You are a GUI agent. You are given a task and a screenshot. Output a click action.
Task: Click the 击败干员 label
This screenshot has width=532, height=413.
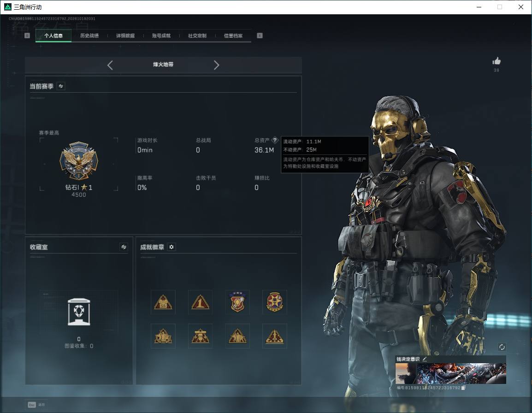point(206,178)
